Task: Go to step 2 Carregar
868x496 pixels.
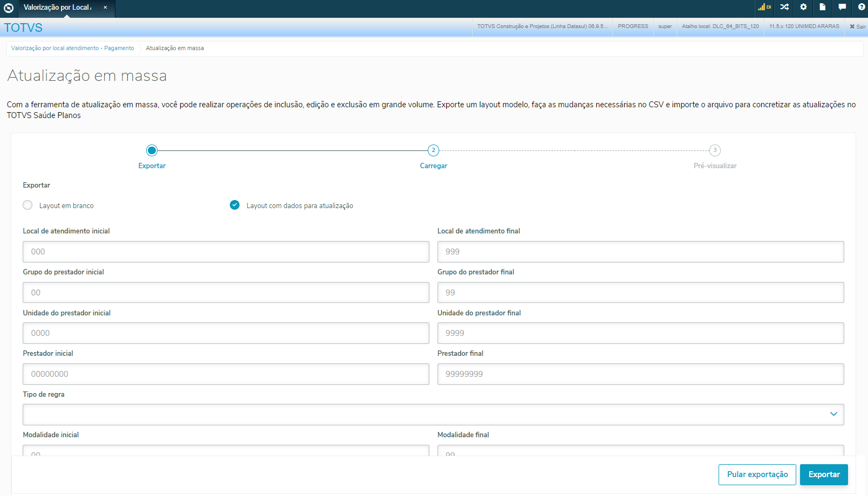Action: click(x=433, y=150)
